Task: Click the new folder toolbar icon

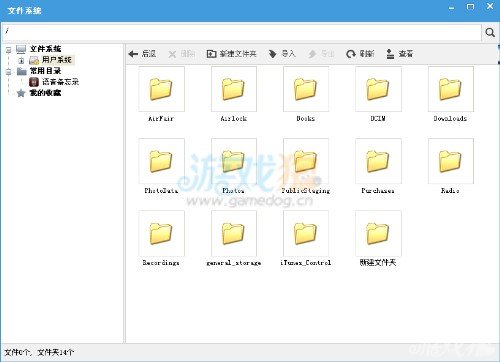Action: point(211,54)
